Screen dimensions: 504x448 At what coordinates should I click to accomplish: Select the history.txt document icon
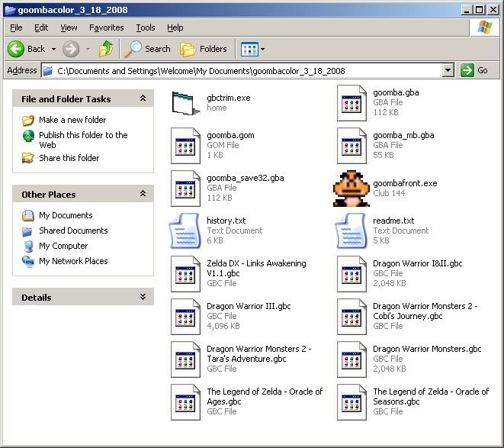(185, 231)
